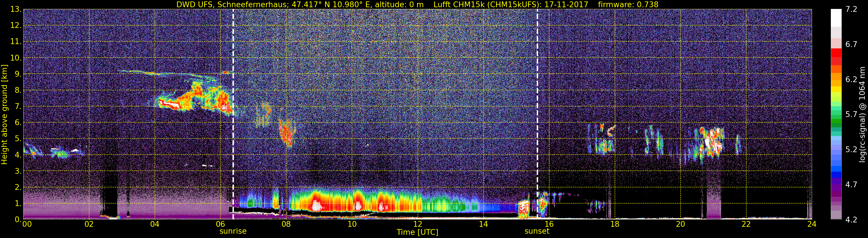Click the 'Time [UTC]' axis label
The height and width of the screenshot is (238, 868).
(x=417, y=232)
